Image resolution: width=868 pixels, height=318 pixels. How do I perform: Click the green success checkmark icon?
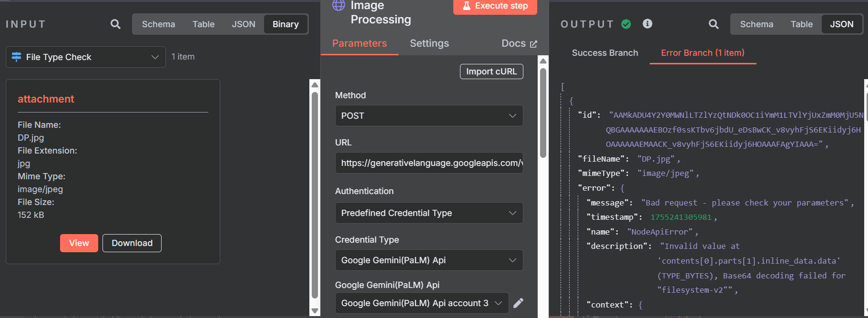point(626,24)
